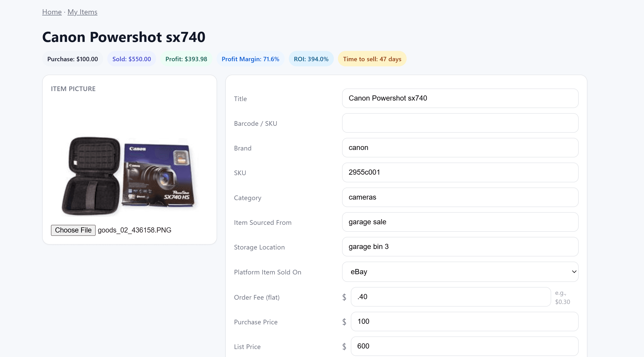Click Choose File to upload a picture
The width and height of the screenshot is (644, 357).
pos(73,230)
